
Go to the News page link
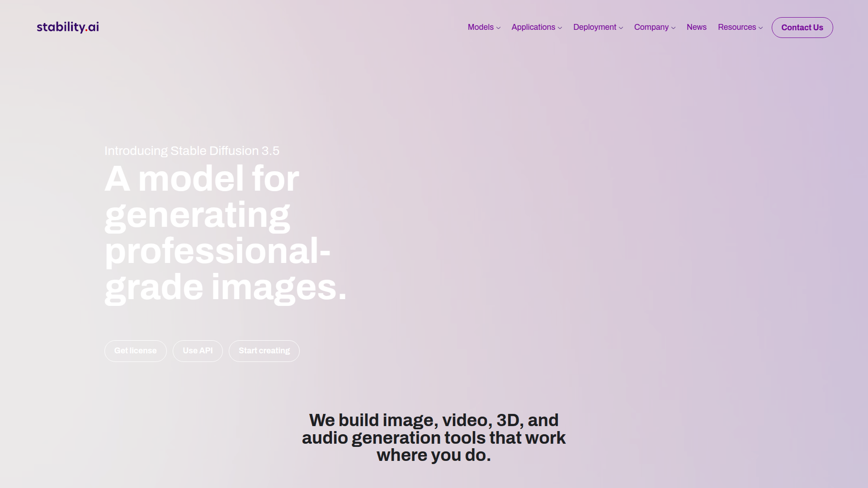[x=696, y=27]
